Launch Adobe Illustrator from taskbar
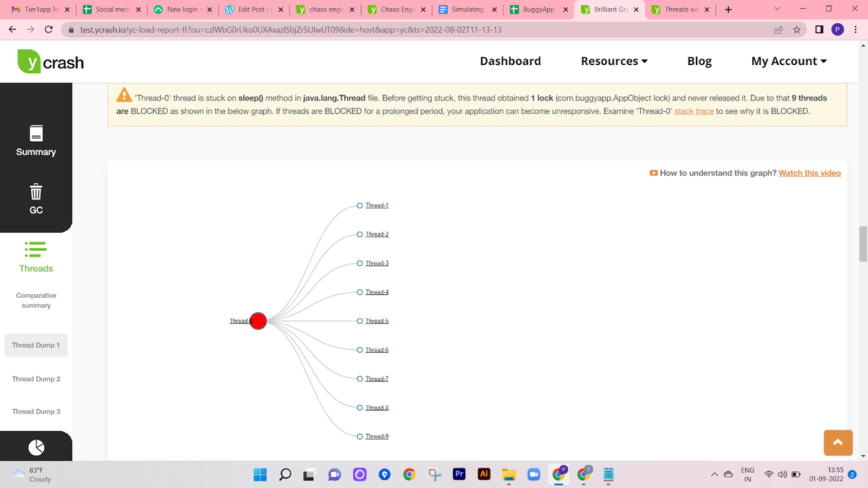The width and height of the screenshot is (868, 488). [484, 474]
